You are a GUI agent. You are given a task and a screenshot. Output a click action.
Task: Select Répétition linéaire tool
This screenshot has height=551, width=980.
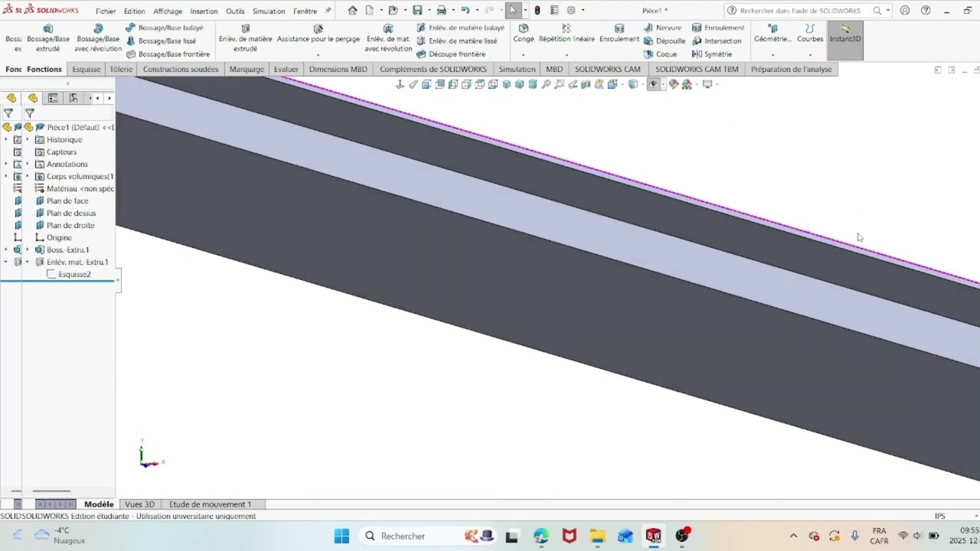click(567, 34)
